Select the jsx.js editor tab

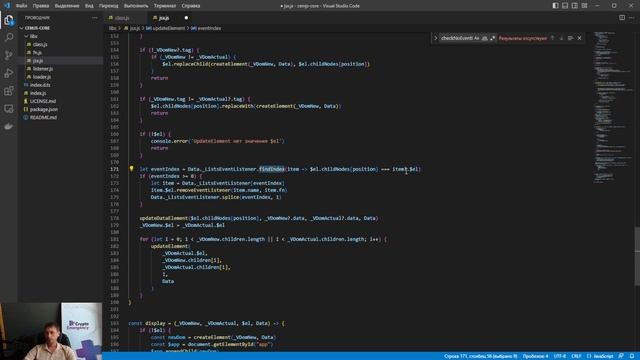164,18
